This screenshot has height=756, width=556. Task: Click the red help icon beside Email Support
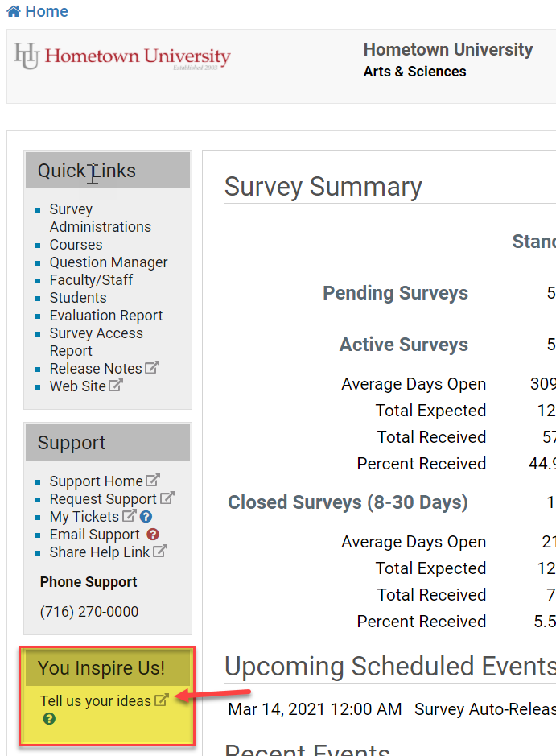(153, 535)
